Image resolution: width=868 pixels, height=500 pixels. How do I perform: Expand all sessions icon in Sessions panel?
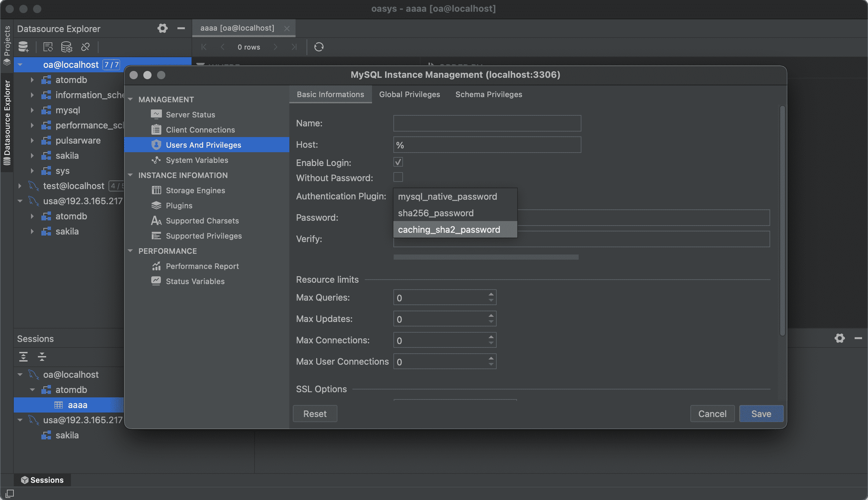23,357
